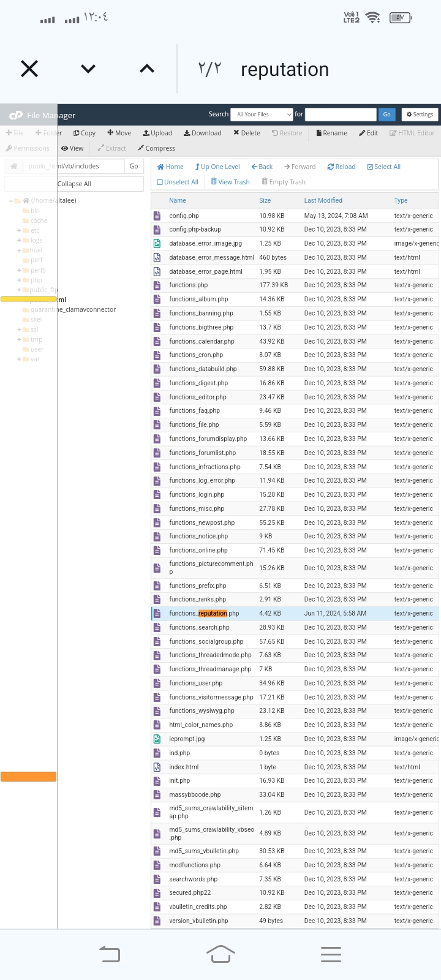Close the find-in-page bar with X

pyautogui.click(x=29, y=69)
